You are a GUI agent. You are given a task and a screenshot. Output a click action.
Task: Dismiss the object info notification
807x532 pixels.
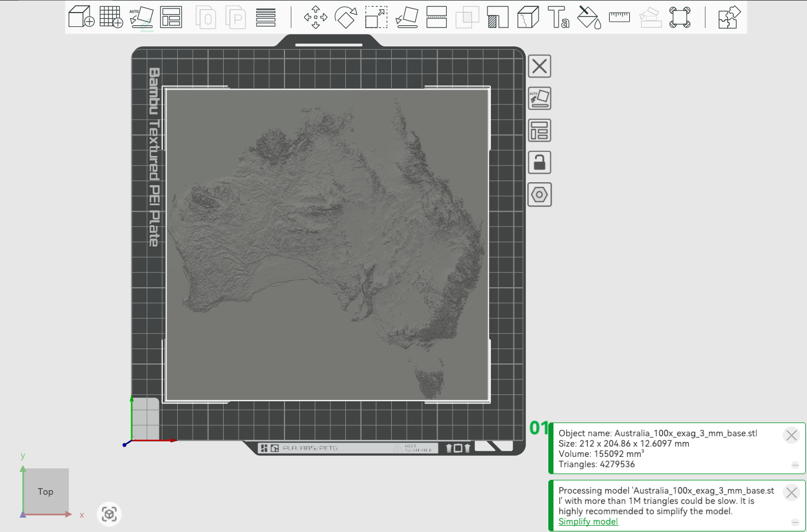click(792, 435)
